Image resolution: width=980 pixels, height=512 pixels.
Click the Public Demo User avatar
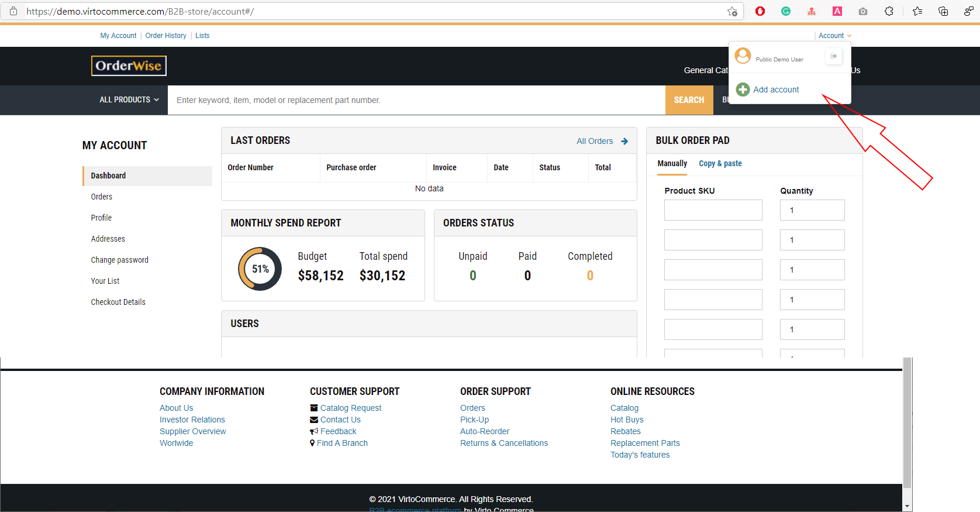tap(743, 56)
